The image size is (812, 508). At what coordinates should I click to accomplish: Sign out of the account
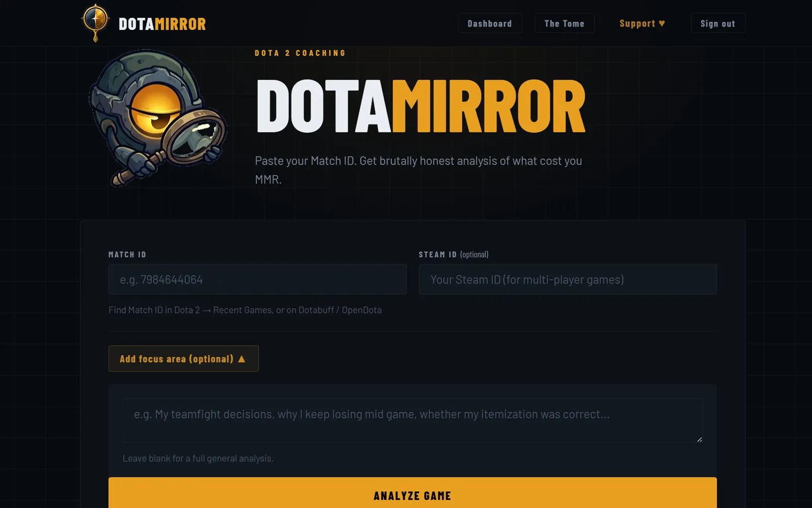pyautogui.click(x=718, y=23)
